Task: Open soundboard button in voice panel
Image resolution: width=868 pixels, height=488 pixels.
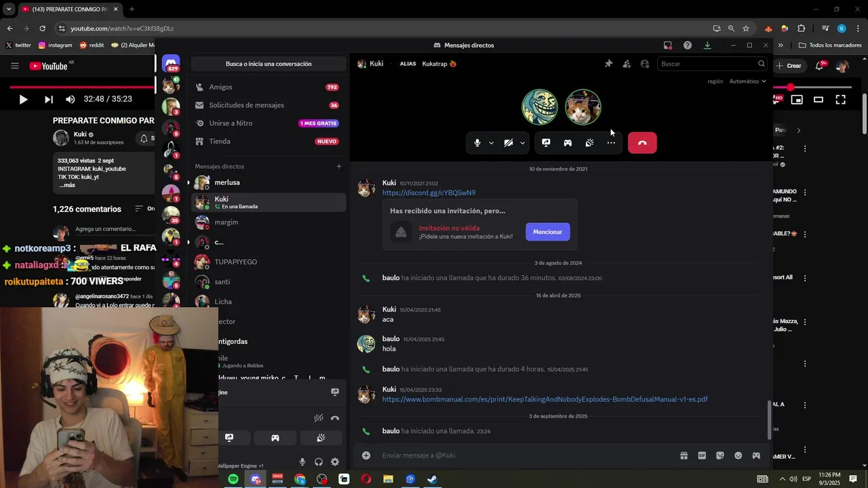Action: (x=321, y=438)
